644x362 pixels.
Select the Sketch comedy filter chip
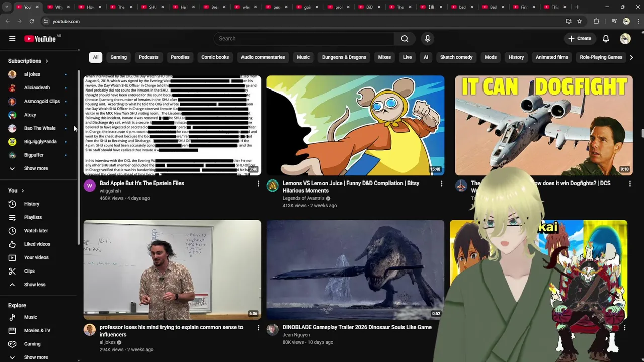pyautogui.click(x=456, y=57)
